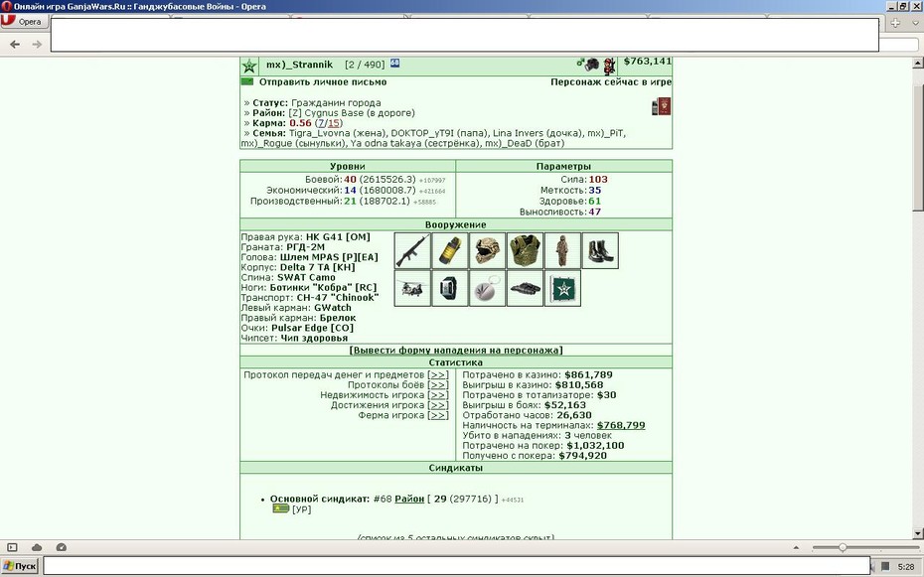Click the $763,141 money value in header
The image size is (924, 577).
(648, 62)
